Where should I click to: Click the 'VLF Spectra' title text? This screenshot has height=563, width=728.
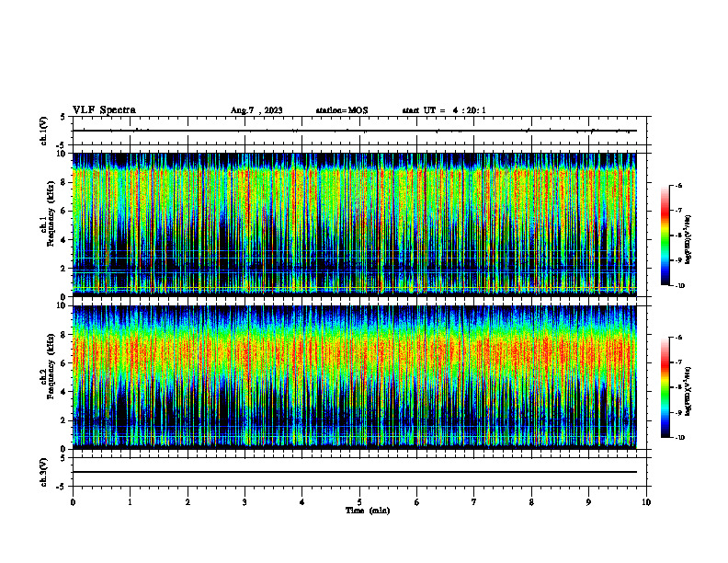tap(105, 110)
